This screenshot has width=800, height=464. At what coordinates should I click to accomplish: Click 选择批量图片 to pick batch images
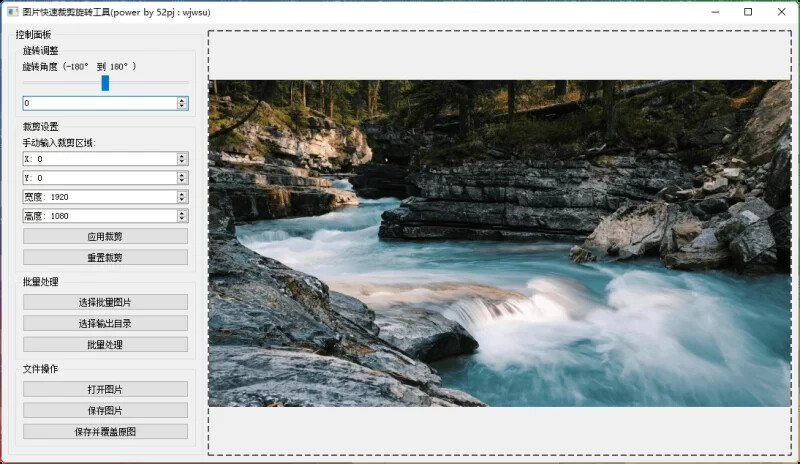pyautogui.click(x=105, y=302)
